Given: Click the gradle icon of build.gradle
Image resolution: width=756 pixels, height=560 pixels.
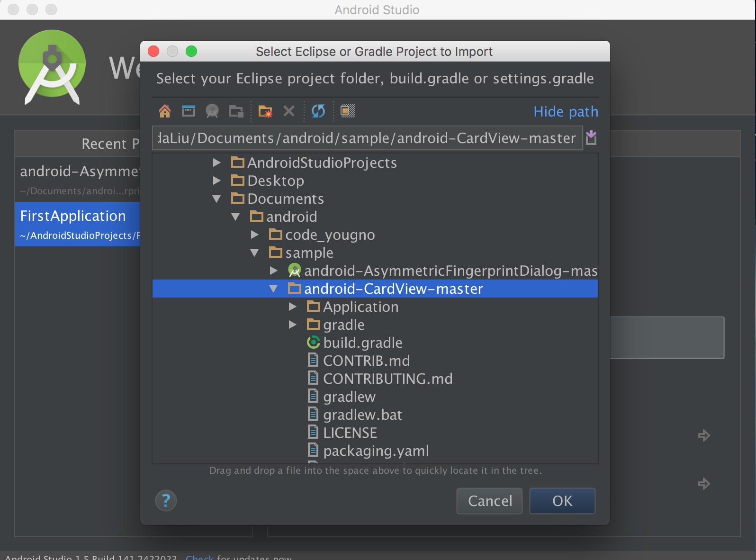Looking at the screenshot, I should coord(314,343).
